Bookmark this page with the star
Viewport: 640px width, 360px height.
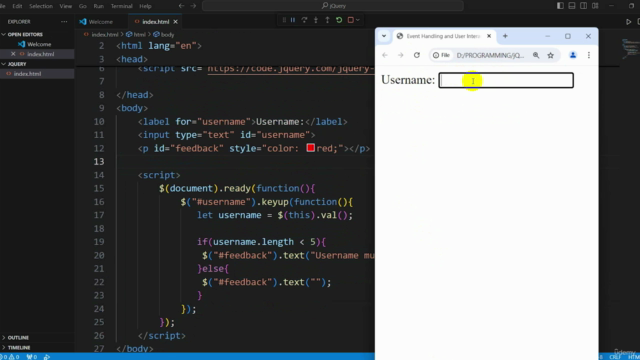click(x=551, y=55)
